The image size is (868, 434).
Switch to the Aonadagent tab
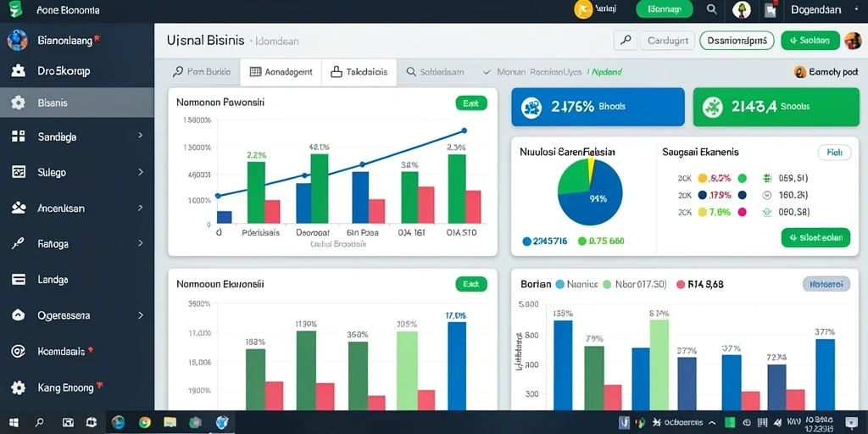pyautogui.click(x=281, y=72)
